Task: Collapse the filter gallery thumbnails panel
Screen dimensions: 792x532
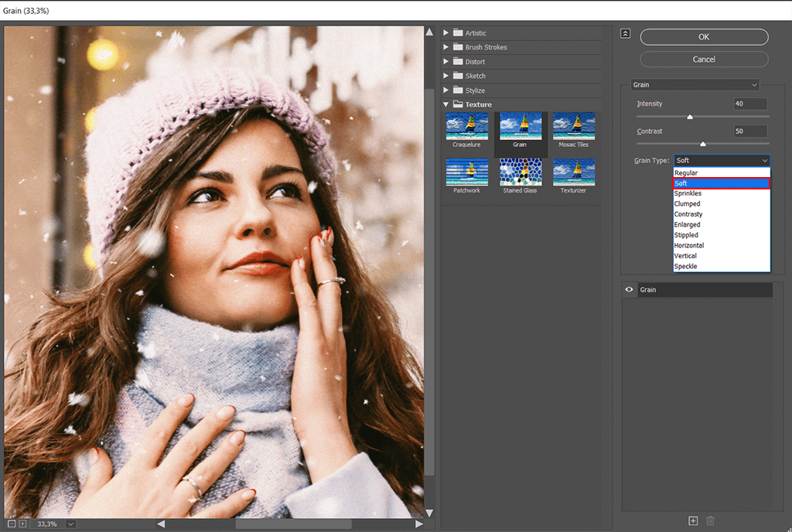Action: pyautogui.click(x=625, y=34)
